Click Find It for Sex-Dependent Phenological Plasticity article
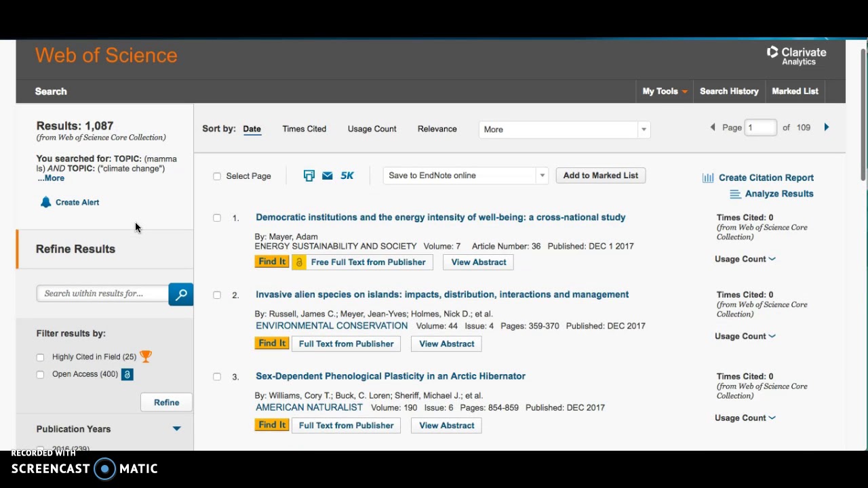 [x=272, y=425]
